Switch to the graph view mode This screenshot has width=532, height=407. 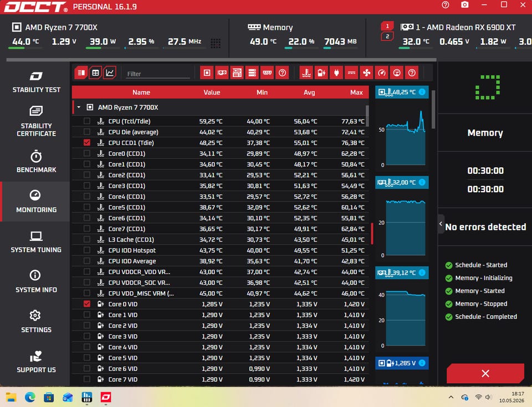click(110, 73)
